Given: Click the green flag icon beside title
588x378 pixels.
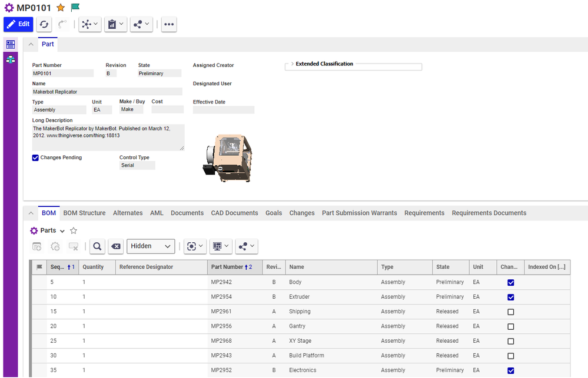Looking at the screenshot, I should (x=75, y=8).
